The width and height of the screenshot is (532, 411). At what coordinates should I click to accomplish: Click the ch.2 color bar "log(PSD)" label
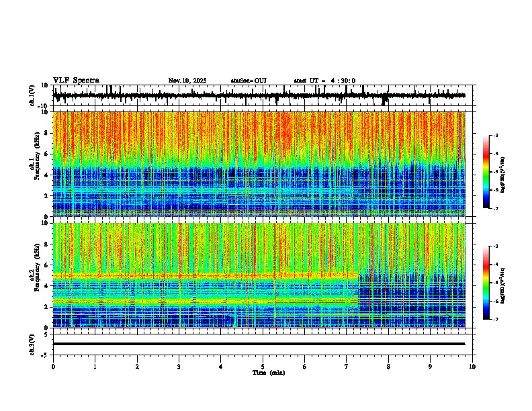click(502, 285)
